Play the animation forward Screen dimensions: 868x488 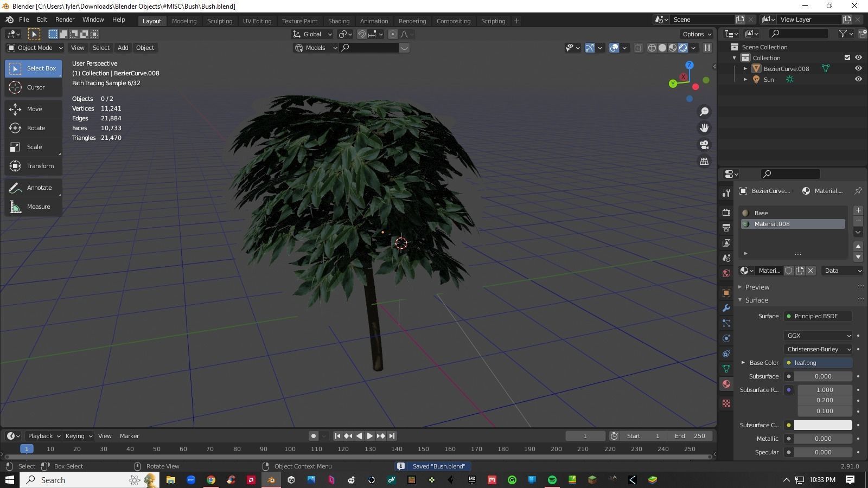tap(370, 436)
